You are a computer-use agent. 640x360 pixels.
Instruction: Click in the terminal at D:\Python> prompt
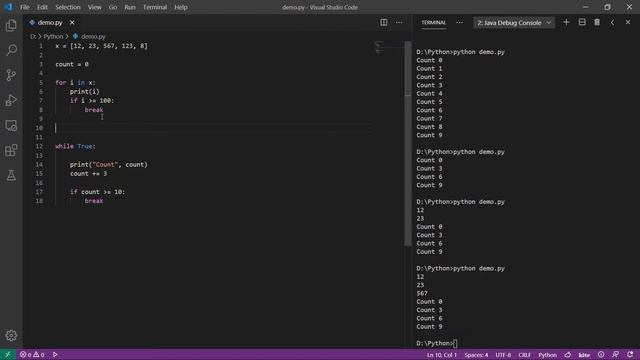437,343
